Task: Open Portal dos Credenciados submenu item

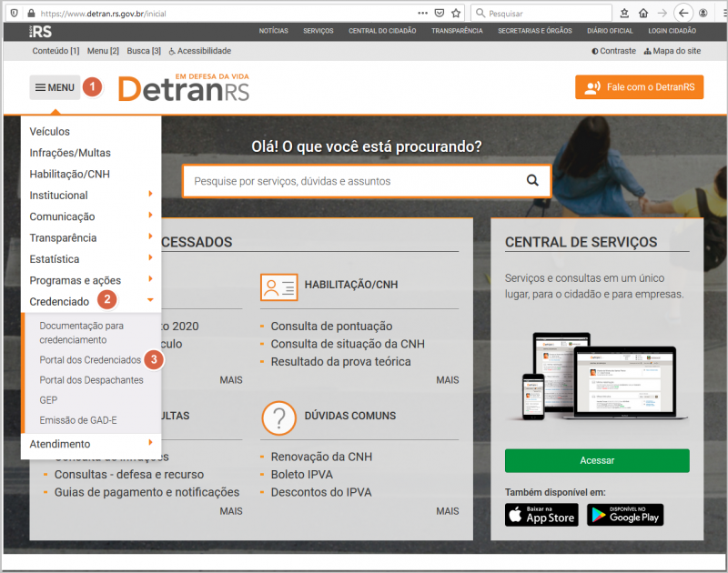Action: coord(90,360)
